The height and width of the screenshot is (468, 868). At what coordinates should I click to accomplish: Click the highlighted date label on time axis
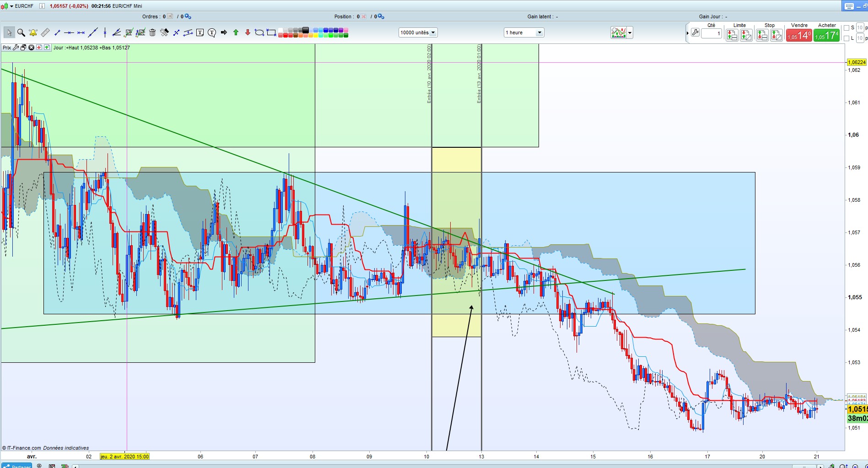(124, 456)
